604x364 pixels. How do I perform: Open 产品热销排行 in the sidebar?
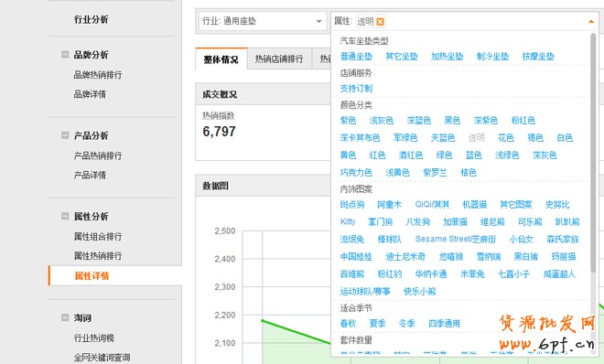click(98, 155)
